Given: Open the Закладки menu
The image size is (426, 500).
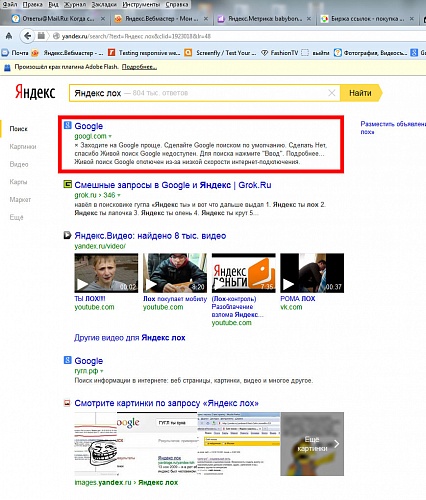Looking at the screenshot, I should (x=104, y=4).
